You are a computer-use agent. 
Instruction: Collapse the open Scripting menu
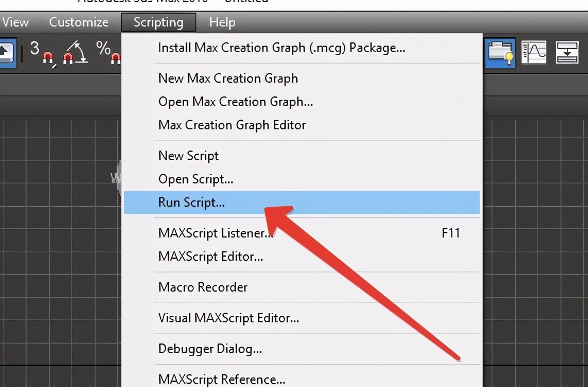[x=158, y=22]
